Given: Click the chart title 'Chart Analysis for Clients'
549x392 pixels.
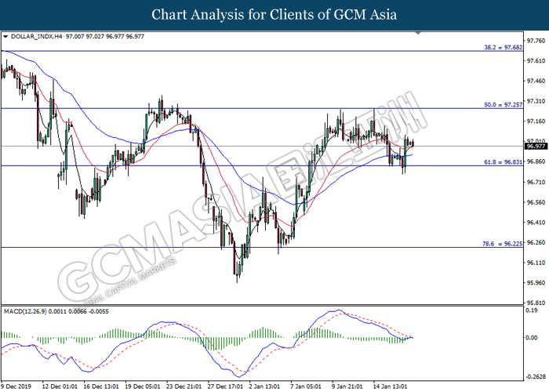Looking at the screenshot, I should 274,14.
